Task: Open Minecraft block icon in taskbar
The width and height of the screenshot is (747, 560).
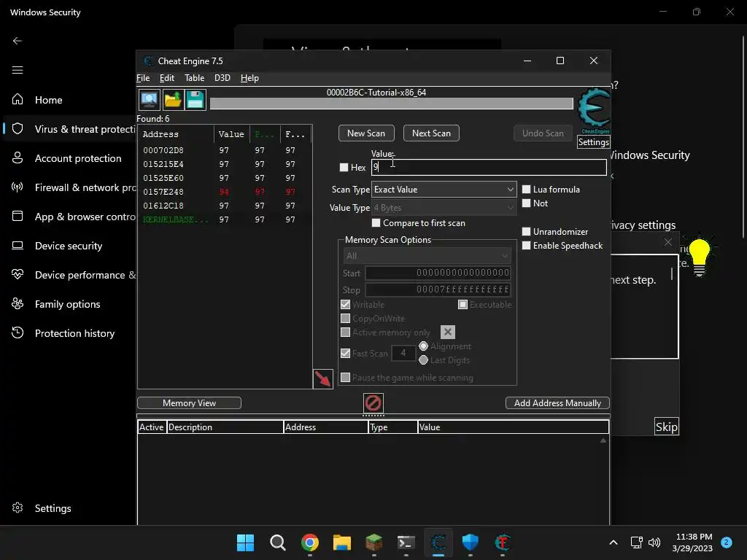Action: point(374,542)
